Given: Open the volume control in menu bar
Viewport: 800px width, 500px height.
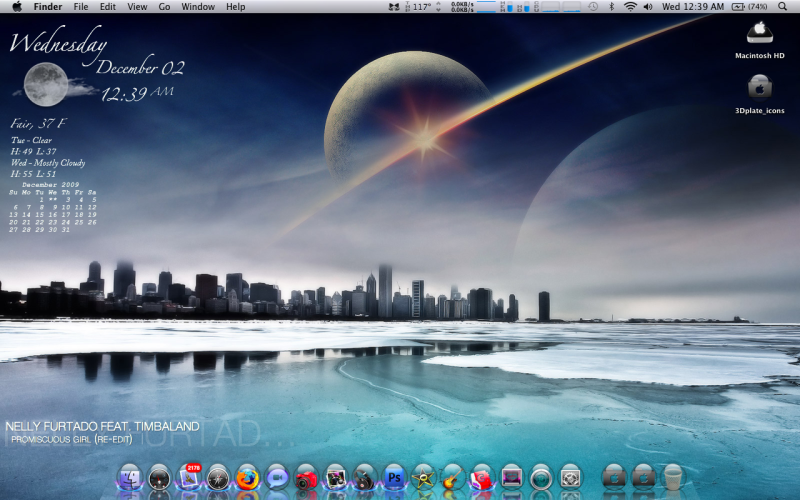Looking at the screenshot, I should (648, 7).
